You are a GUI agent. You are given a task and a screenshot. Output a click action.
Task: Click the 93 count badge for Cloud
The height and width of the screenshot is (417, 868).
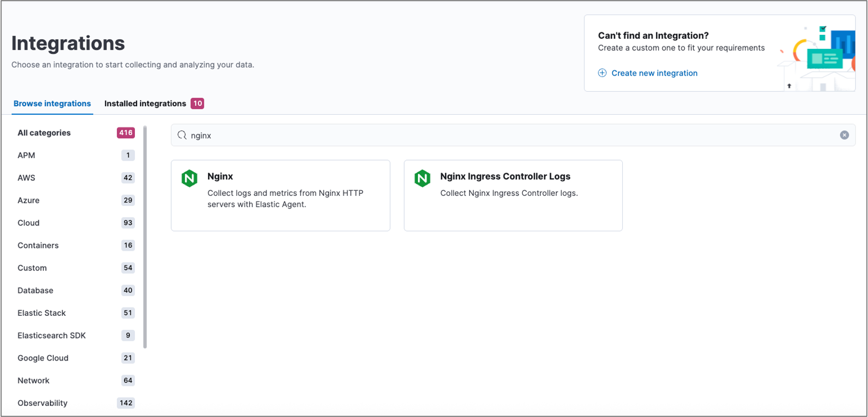(x=128, y=223)
